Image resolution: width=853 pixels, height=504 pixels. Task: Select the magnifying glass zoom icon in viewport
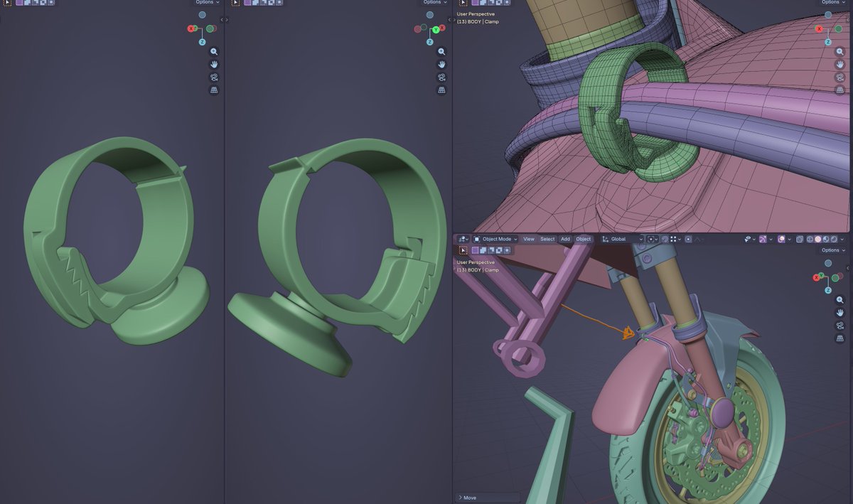coord(839,300)
